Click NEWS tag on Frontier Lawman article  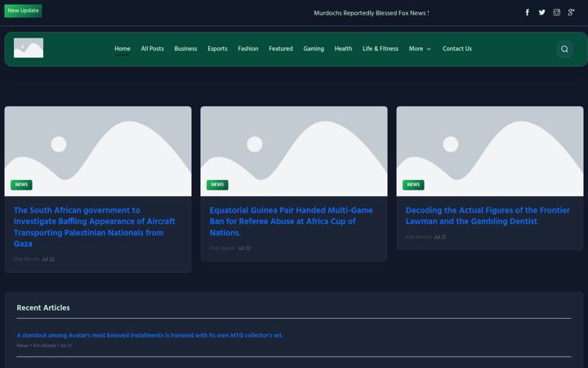tap(413, 185)
